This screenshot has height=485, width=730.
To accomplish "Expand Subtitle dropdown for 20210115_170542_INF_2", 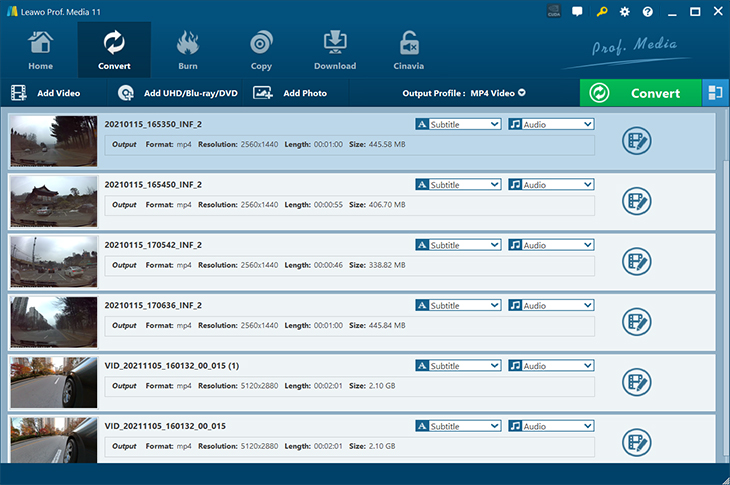I will click(458, 245).
